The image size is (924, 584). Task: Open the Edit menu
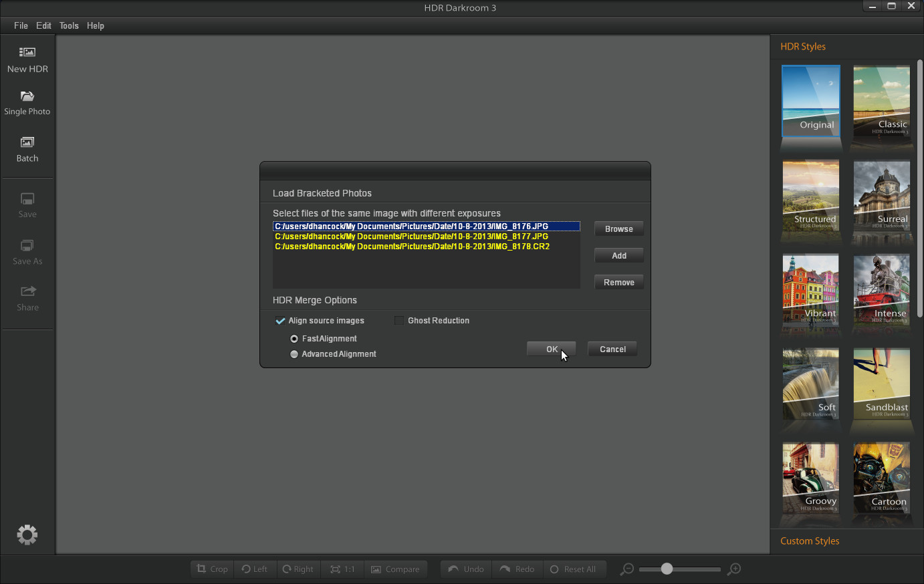(x=43, y=25)
